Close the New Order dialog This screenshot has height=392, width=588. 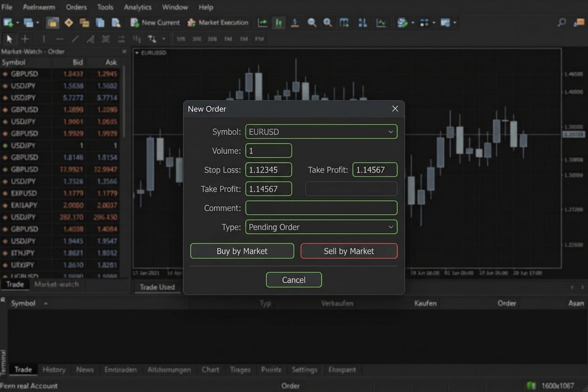395,109
